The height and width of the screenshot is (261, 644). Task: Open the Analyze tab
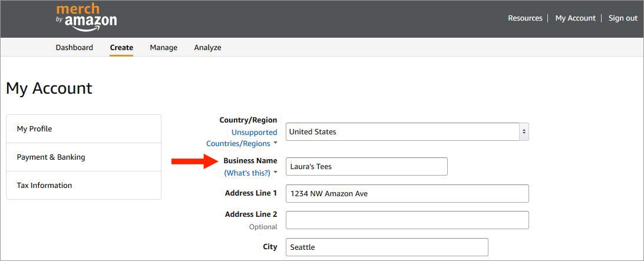pos(207,48)
